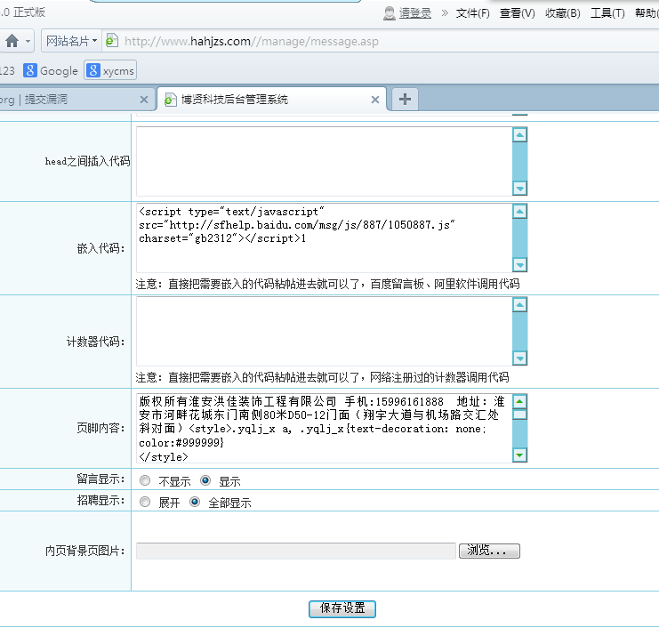
Task: Select 显示 for 留言显示
Action: [x=205, y=480]
